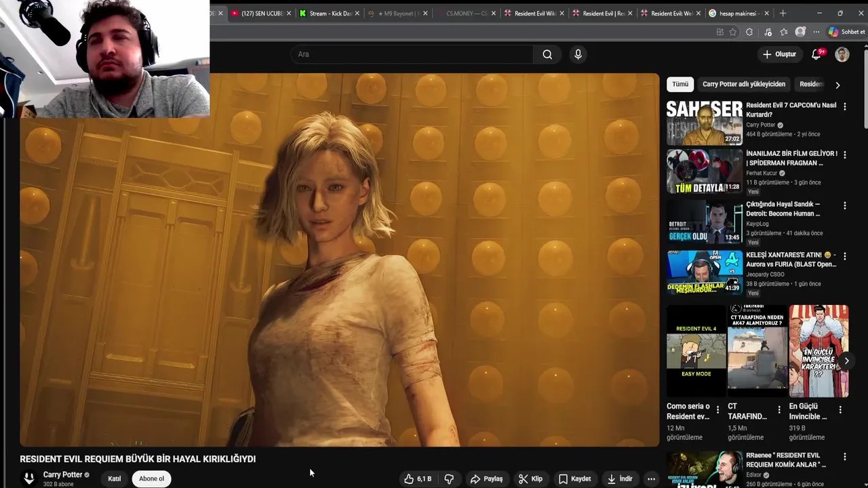Click the main video player frame
This screenshot has height=488, width=868.
[339, 260]
